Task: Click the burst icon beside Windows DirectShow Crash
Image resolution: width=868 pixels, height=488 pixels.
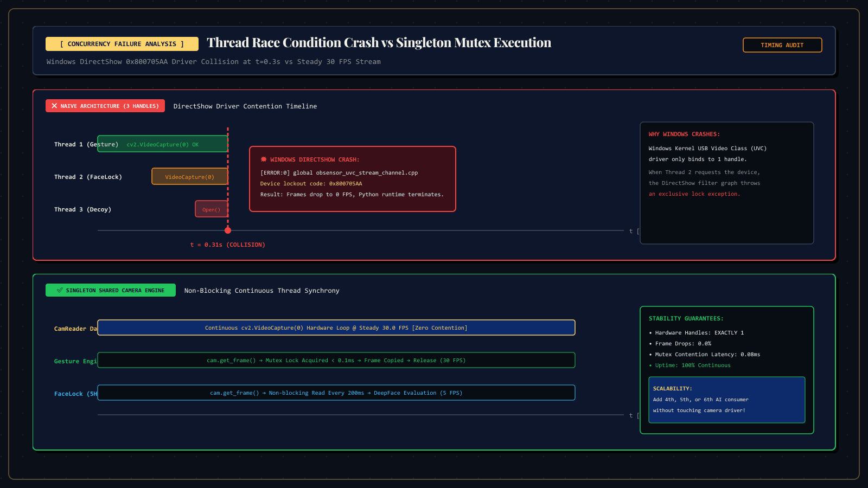Action: click(264, 159)
